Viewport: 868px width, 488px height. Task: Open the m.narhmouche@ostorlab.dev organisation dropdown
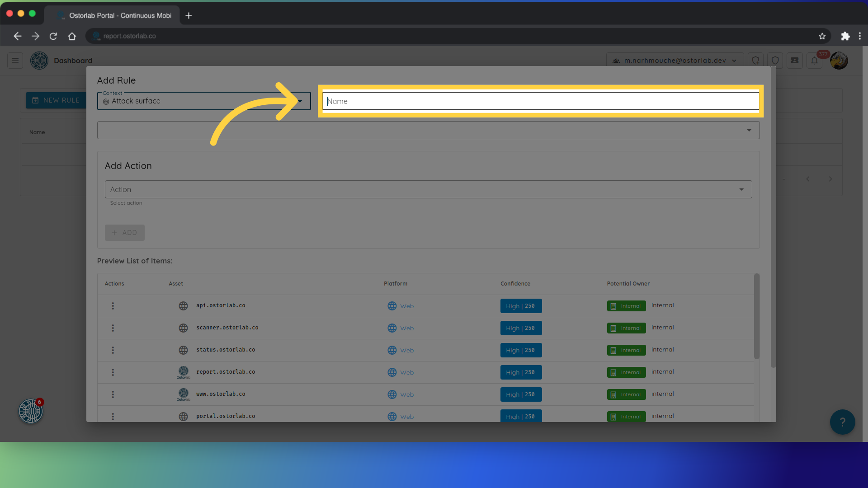coord(675,61)
